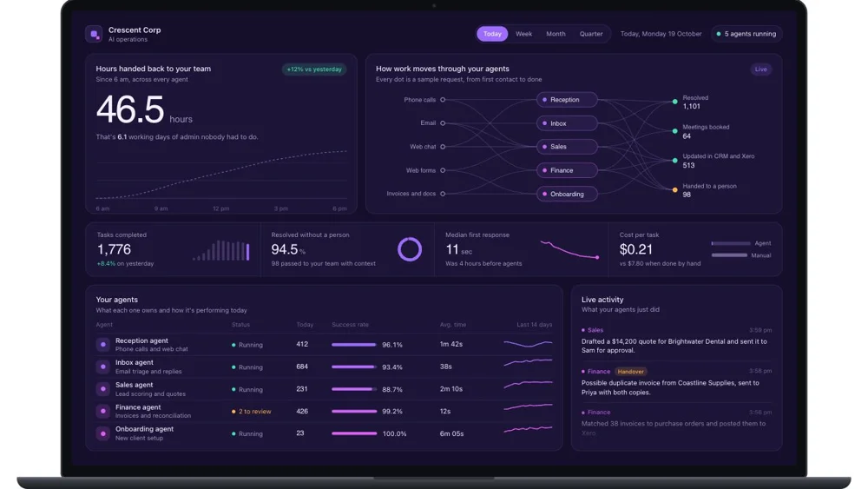Click the Tasks completed bar chart

220,250
